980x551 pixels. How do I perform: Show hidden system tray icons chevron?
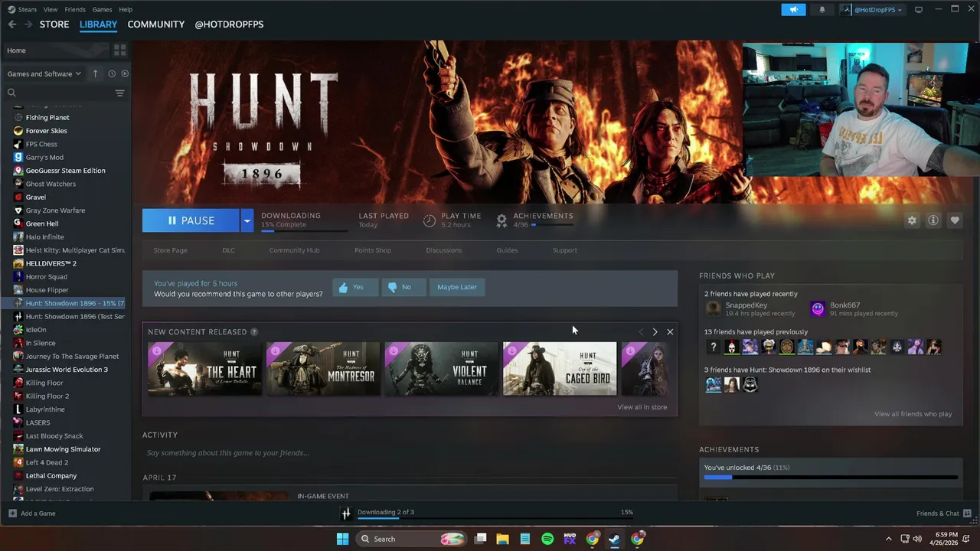[888, 539]
